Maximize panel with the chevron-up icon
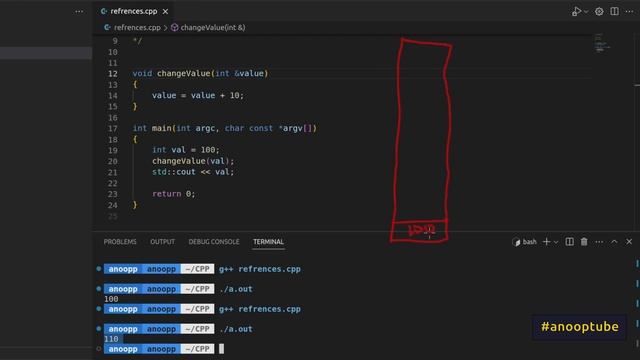 coord(614,242)
